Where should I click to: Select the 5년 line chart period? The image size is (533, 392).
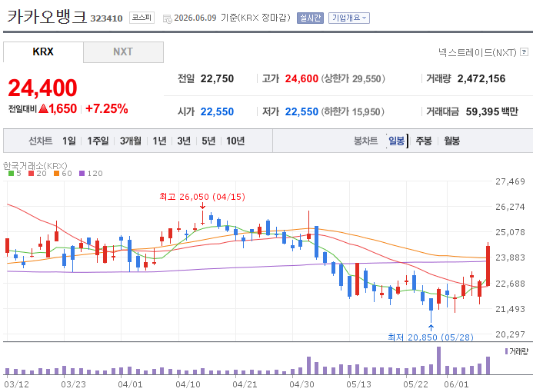208,141
